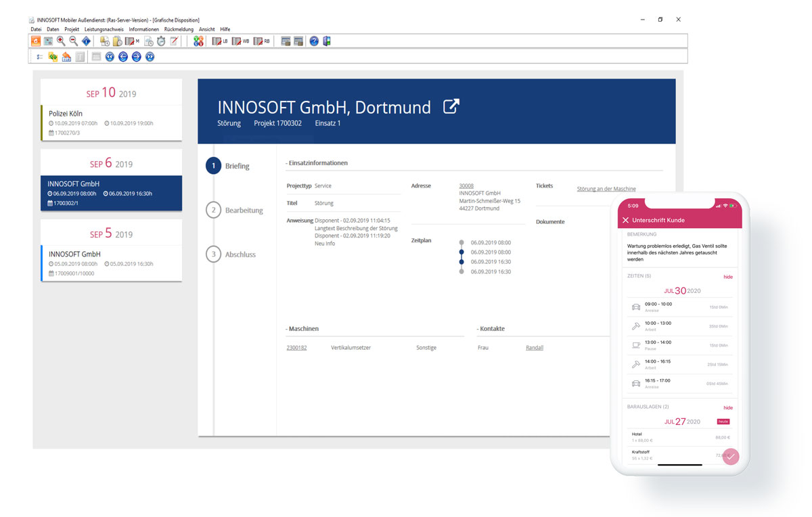Click the blue back arrow icon
Image resolution: width=812 pixels, height=517 pixels.
tap(123, 57)
